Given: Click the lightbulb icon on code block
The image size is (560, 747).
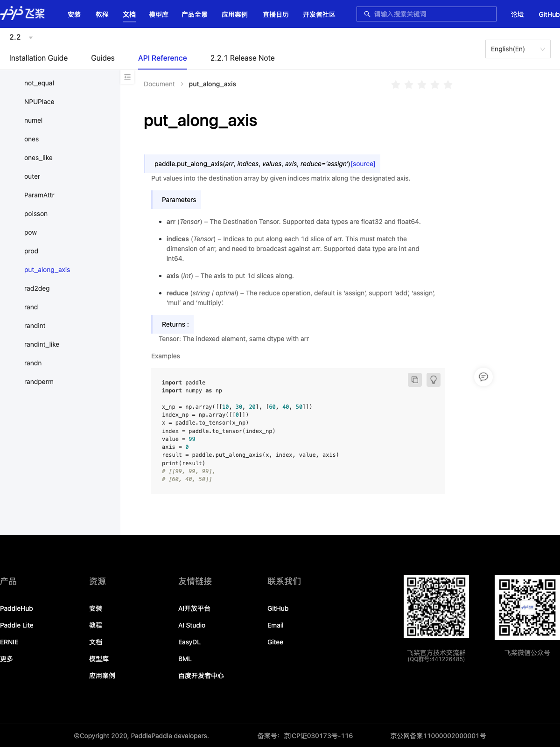Looking at the screenshot, I should (x=434, y=380).
